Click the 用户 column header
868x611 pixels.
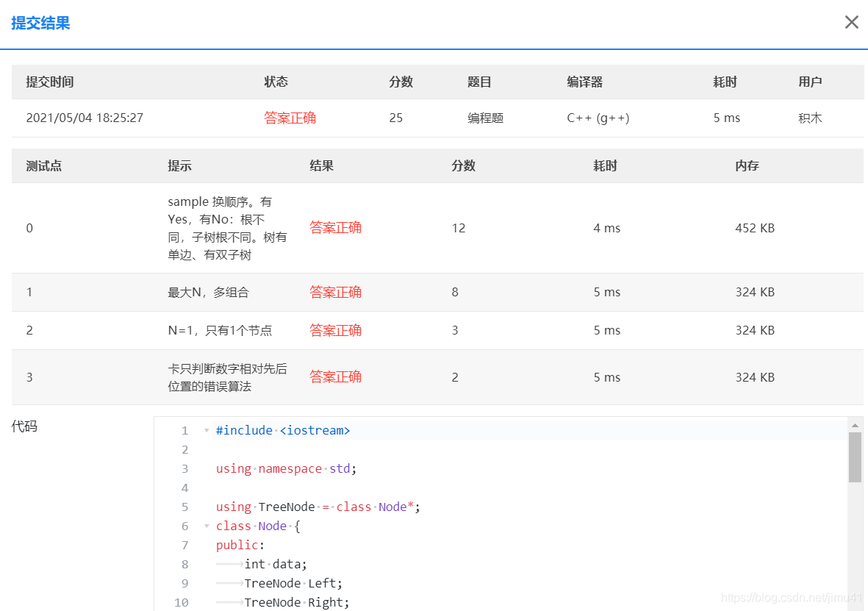[810, 82]
